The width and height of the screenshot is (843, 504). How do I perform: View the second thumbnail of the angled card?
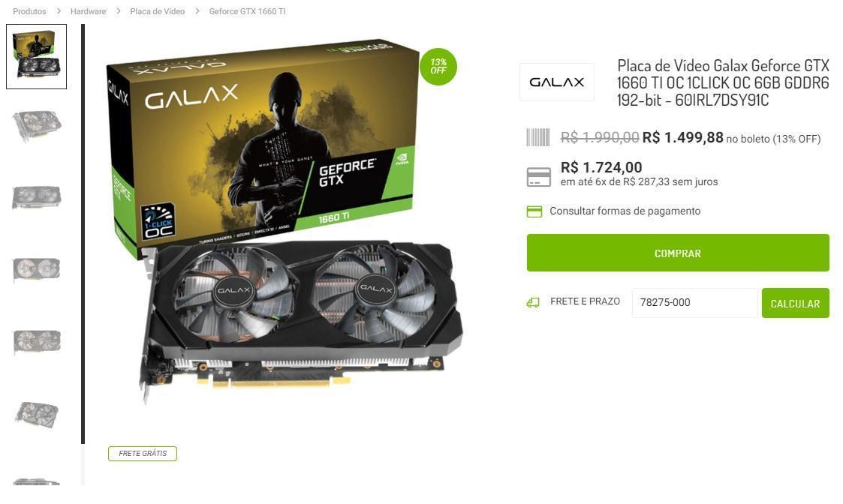pos(37,126)
